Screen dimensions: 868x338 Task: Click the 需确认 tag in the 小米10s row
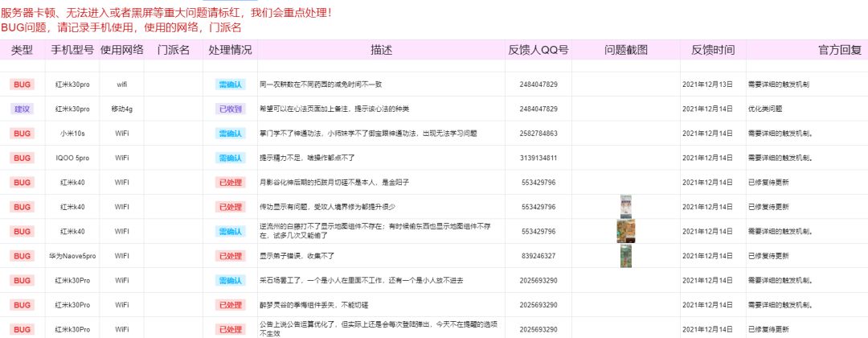click(x=231, y=134)
